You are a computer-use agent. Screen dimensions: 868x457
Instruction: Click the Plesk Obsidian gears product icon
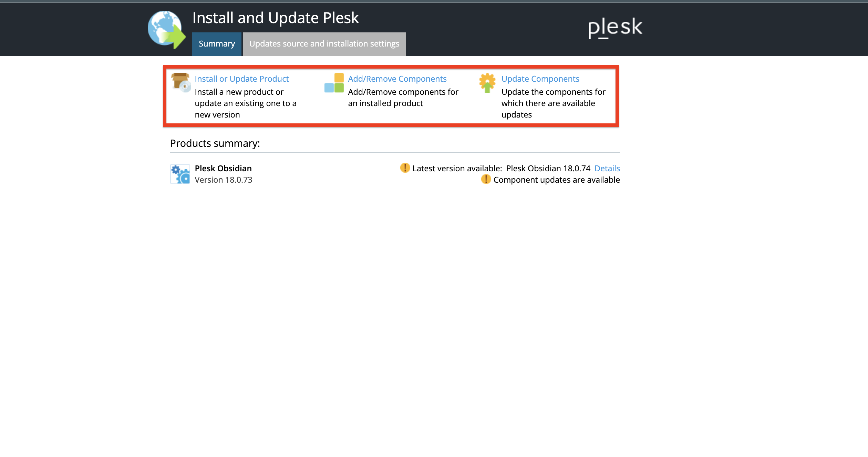[180, 174]
